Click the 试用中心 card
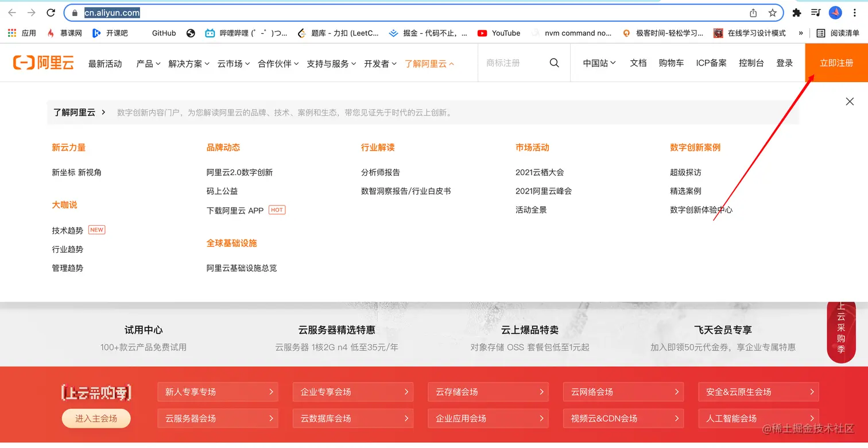868x448 pixels. click(144, 338)
